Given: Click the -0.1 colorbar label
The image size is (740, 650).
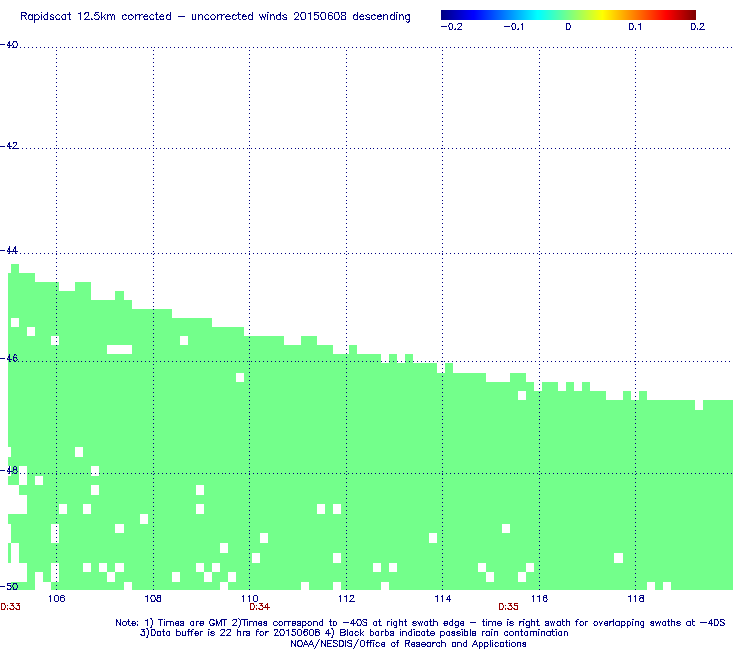Looking at the screenshot, I should pyautogui.click(x=513, y=27).
